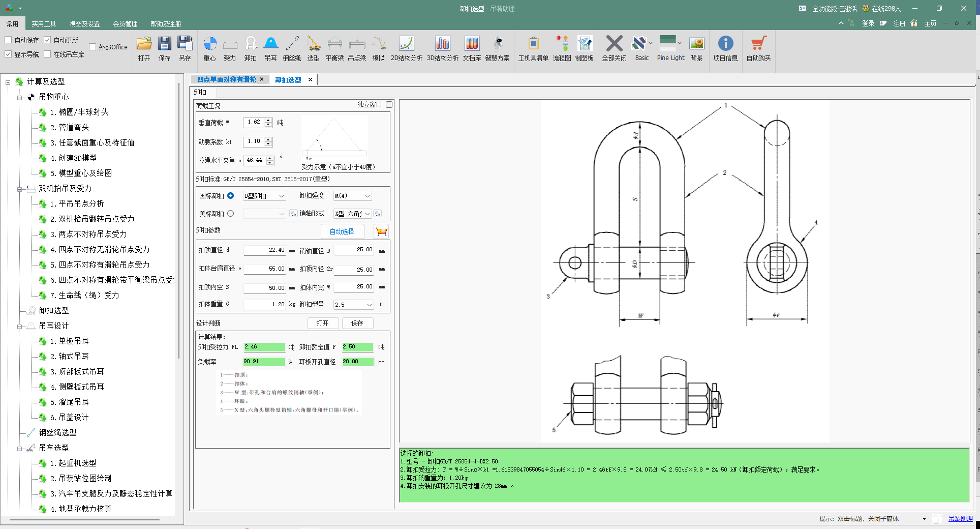Click the 注册 register link
This screenshot has height=529, width=980.
[899, 23]
